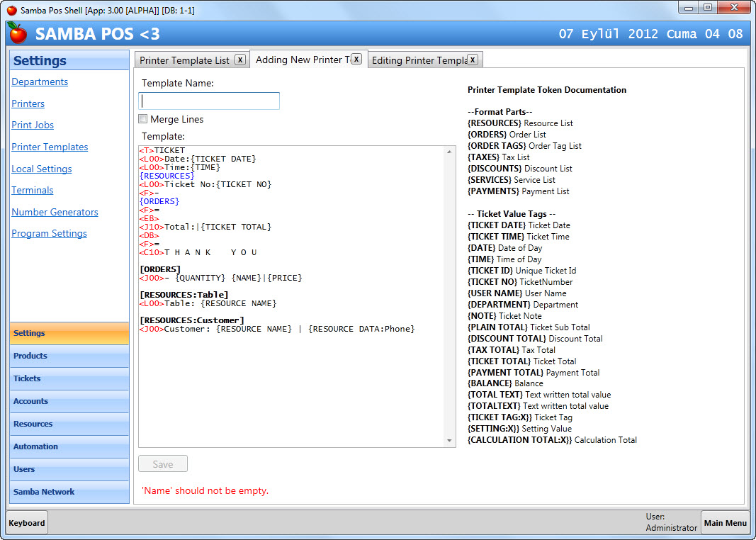Viewport: 756px width, 540px height.
Task: Close the Editing Printer Template tab
Action: [x=473, y=60]
